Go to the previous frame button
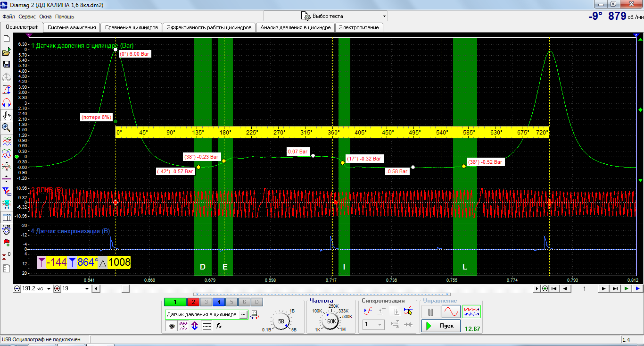This screenshot has width=644, height=346. 565,288
